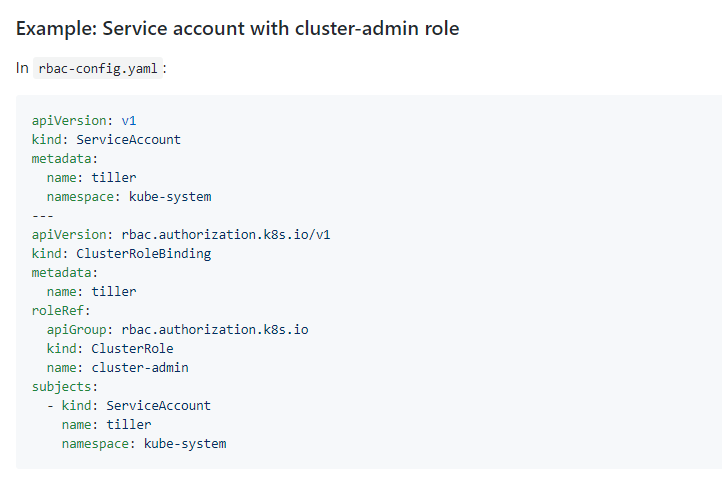Click the '- kind: ServiceAccount' subjects entry
Image resolution: width=722 pixels, height=483 pixels.
click(128, 405)
